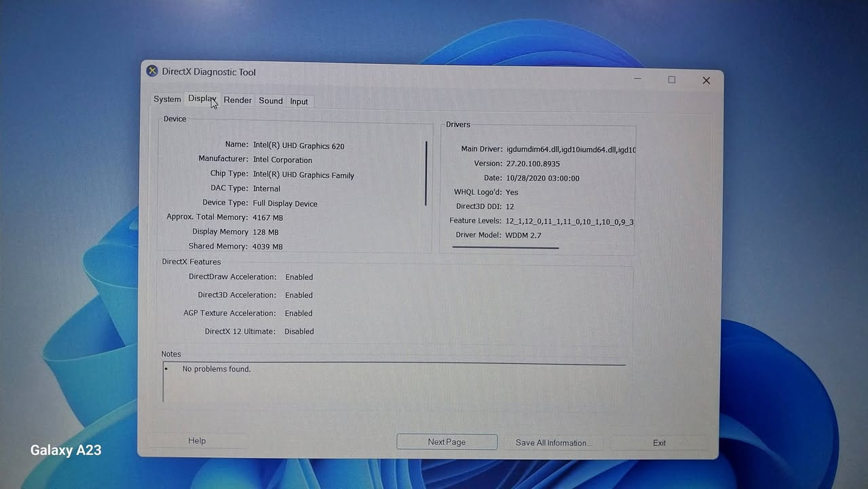868x489 pixels.
Task: Click the '4039 MB' shared memory value
Action: (267, 247)
